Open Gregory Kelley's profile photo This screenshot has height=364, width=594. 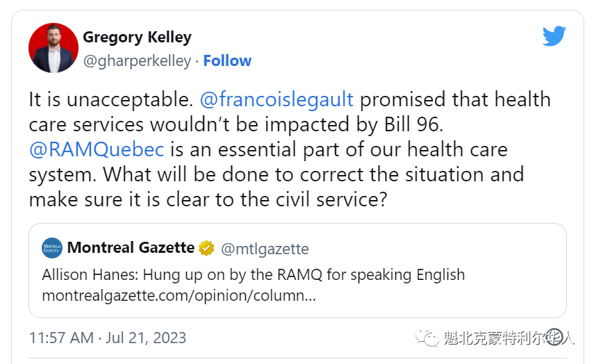pos(53,48)
